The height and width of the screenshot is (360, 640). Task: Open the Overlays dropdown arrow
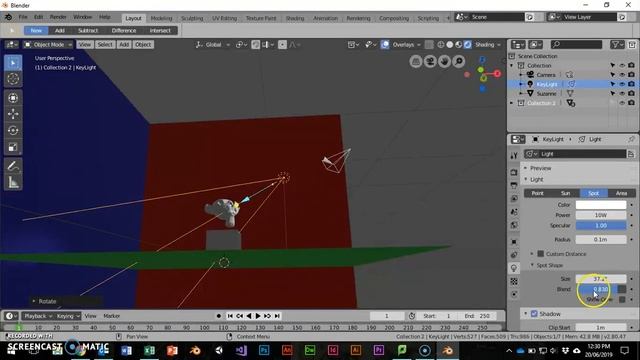pyautogui.click(x=419, y=44)
